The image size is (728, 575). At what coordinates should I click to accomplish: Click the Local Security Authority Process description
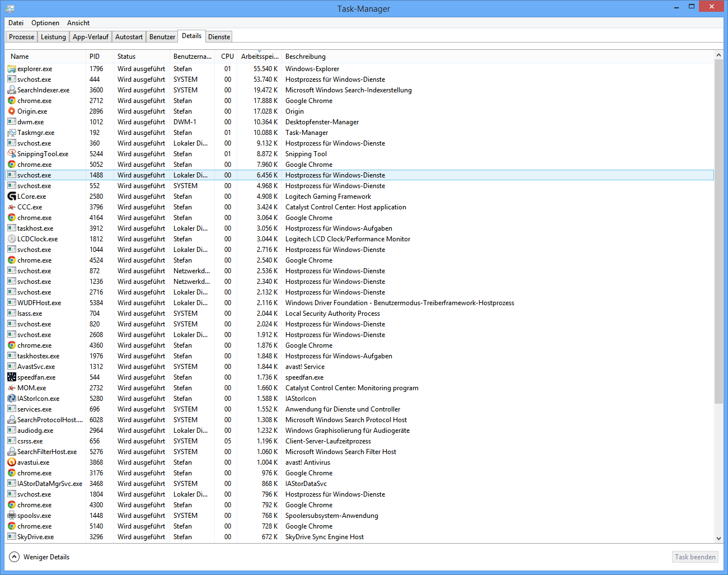(x=332, y=314)
